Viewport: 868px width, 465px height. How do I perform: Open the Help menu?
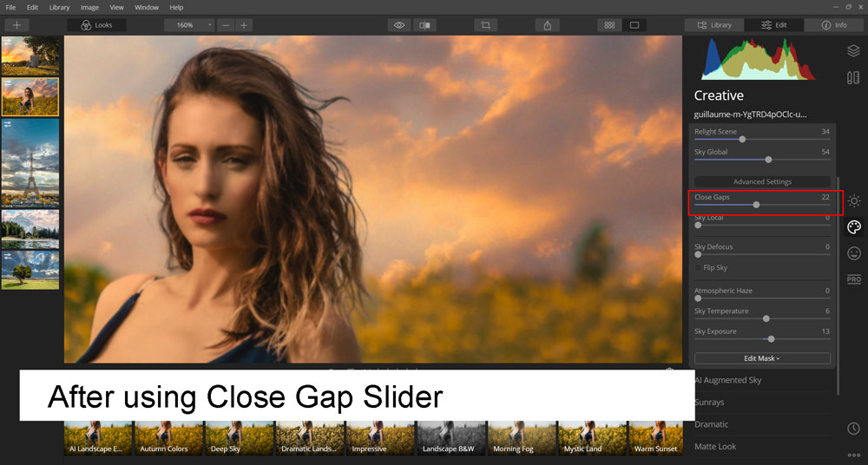[x=176, y=7]
